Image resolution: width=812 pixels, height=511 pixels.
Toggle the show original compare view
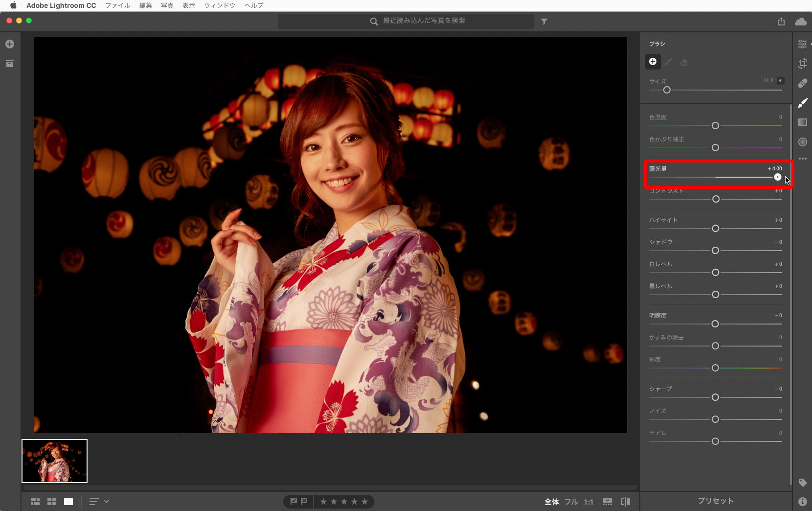[x=625, y=502]
